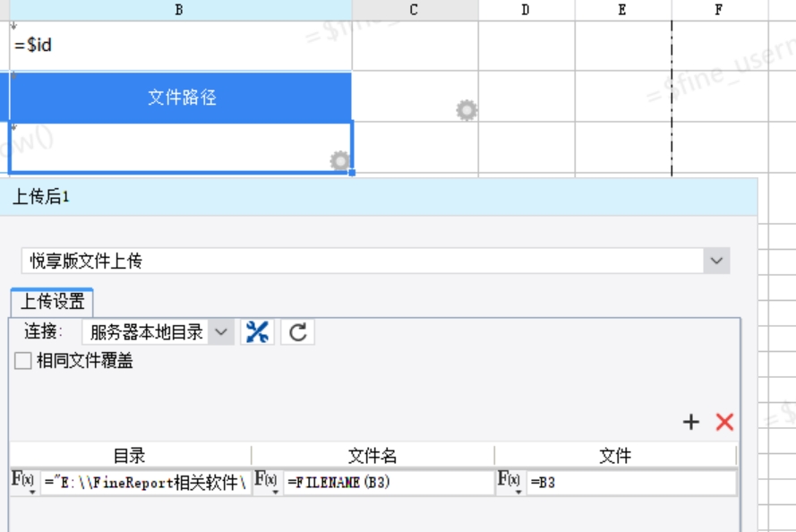Switch to 上传设置 tab
The image size is (796, 532).
52,302
